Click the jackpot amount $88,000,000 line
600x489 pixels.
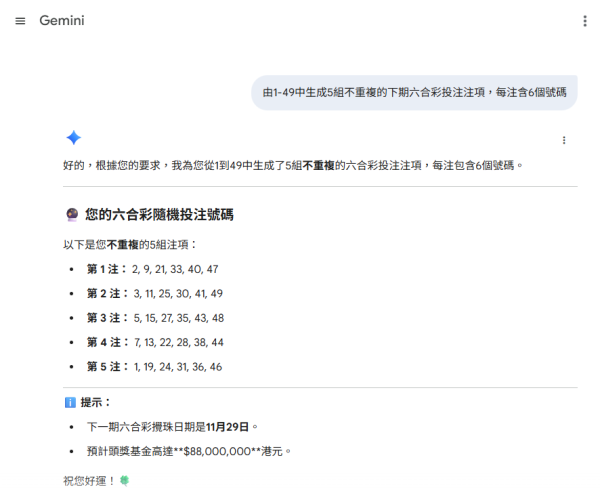tap(189, 452)
